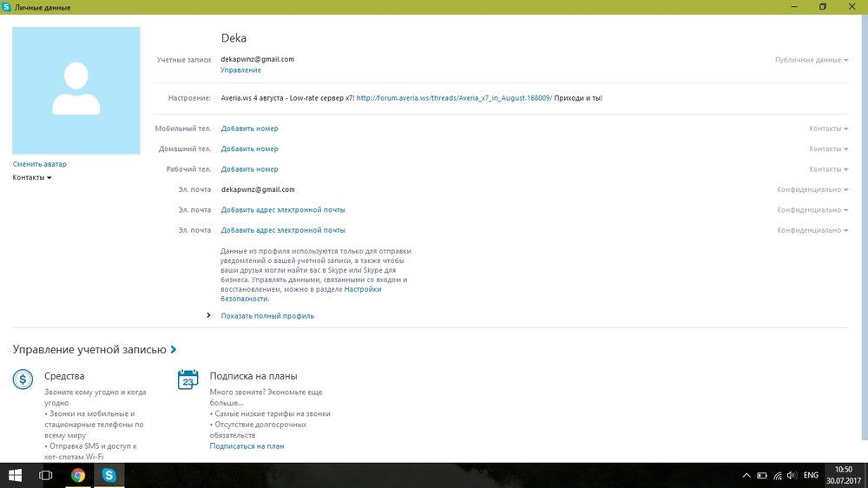Click the Skype icon in the taskbar
This screenshot has width=868, height=488.
click(109, 475)
